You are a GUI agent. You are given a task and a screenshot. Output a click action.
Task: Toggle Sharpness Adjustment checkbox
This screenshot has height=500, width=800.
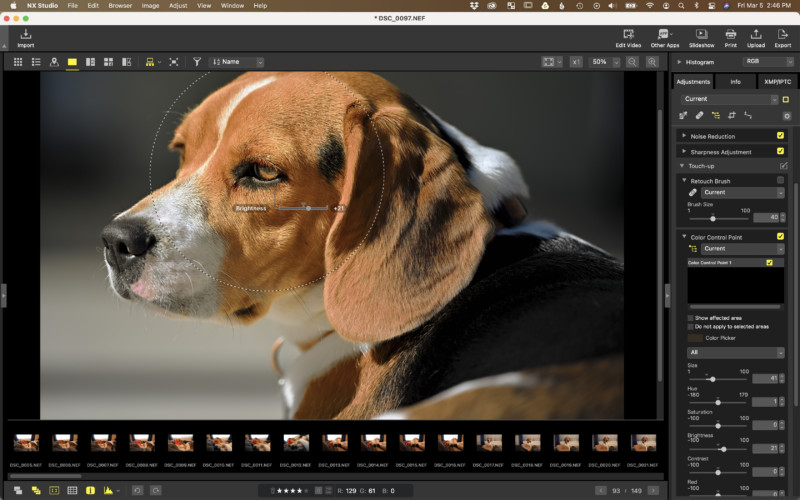click(780, 151)
